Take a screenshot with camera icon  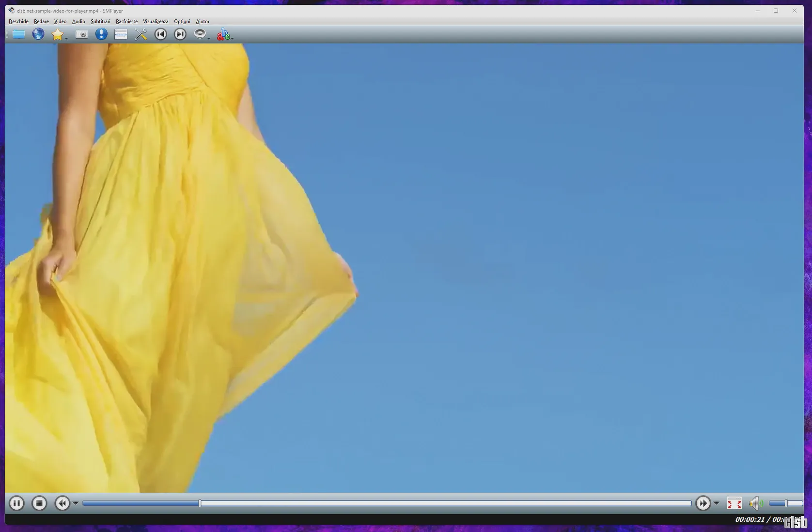[82, 34]
